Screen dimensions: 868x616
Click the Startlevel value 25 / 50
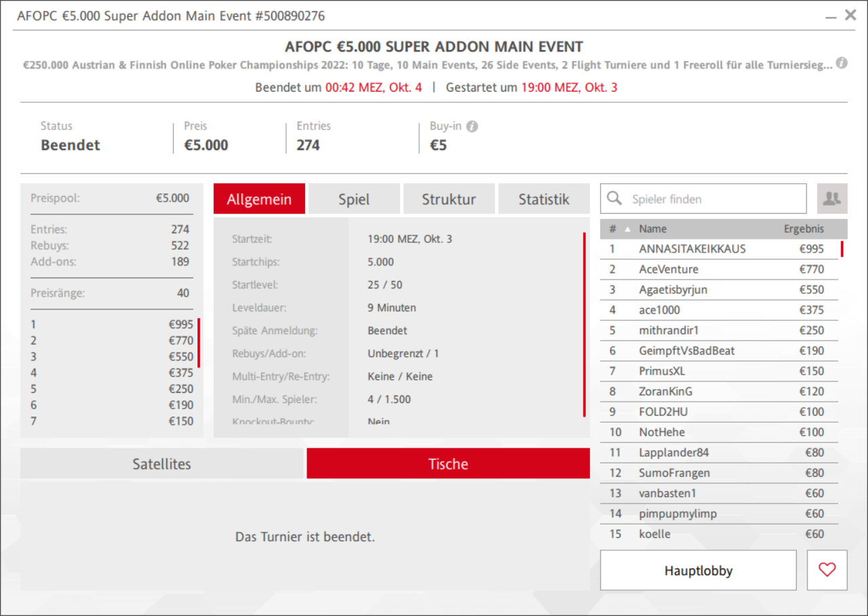tap(384, 285)
